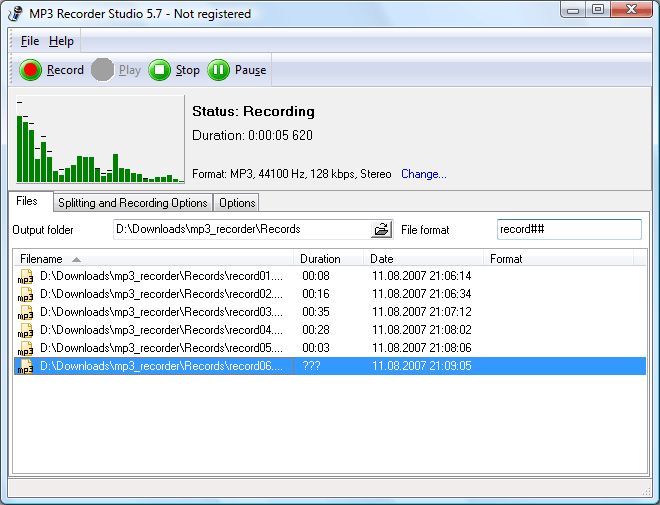This screenshot has height=505, width=660.
Task: Click the Format column header
Action: (559, 259)
